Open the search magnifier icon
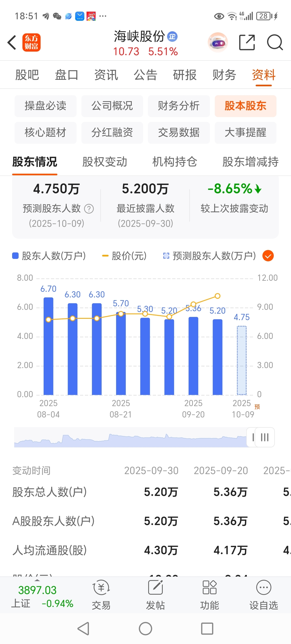The height and width of the screenshot is (644, 291). 275,42
